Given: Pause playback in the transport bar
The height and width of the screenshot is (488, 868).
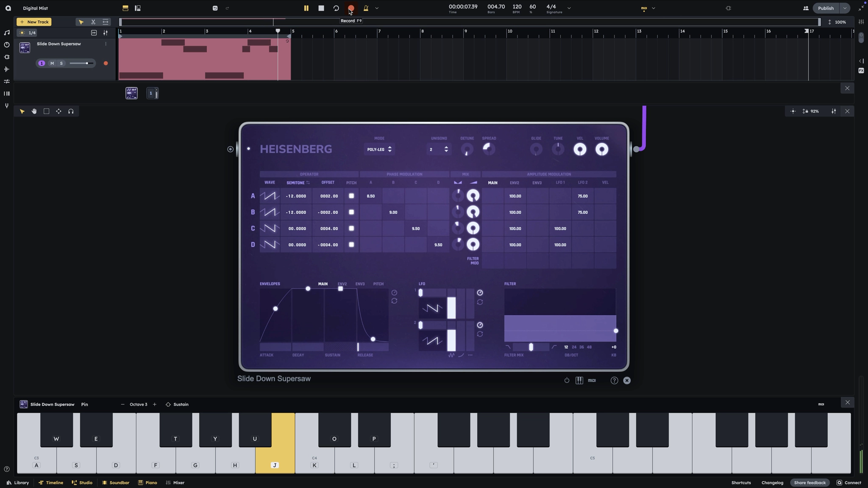Looking at the screenshot, I should point(306,8).
